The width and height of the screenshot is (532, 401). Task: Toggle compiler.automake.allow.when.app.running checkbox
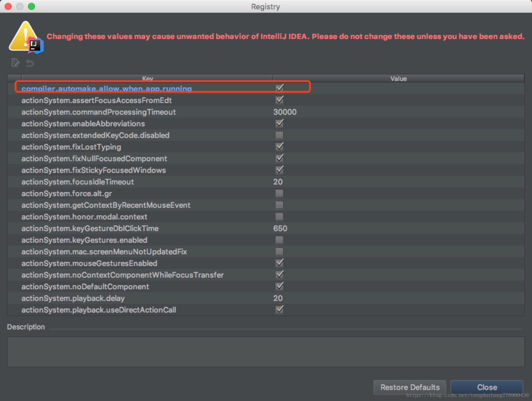(279, 88)
